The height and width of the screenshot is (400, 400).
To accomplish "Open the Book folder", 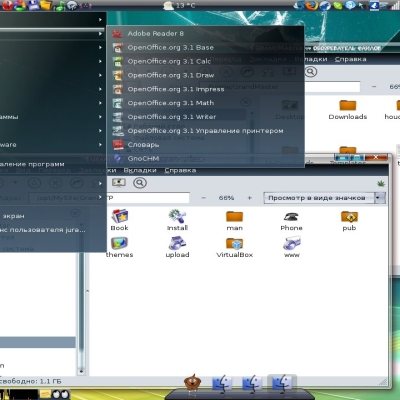I will 119,220.
